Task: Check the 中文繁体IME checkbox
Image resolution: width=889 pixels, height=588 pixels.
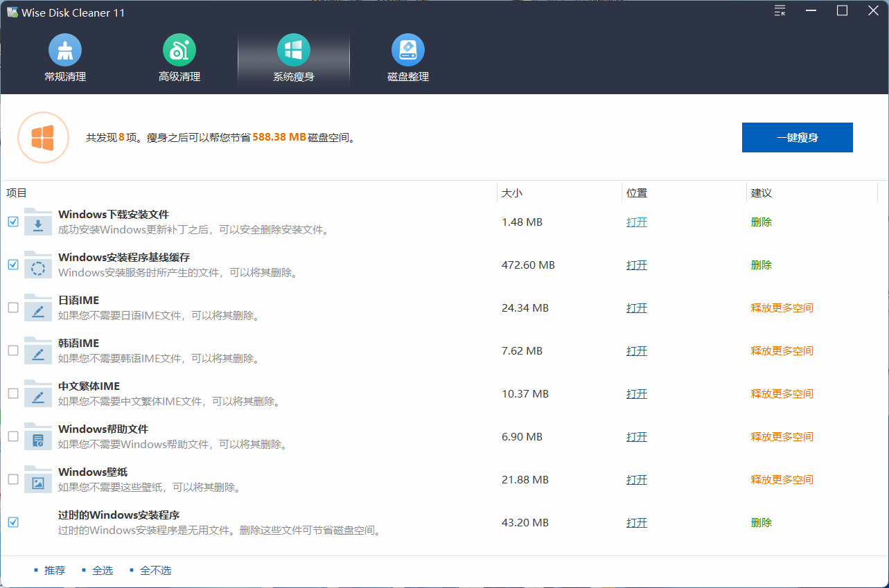Action: point(13,393)
